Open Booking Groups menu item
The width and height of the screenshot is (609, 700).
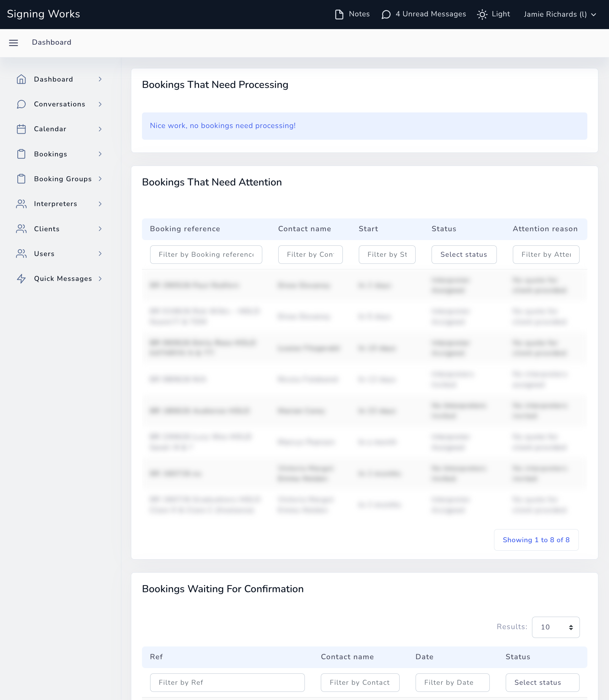click(60, 179)
